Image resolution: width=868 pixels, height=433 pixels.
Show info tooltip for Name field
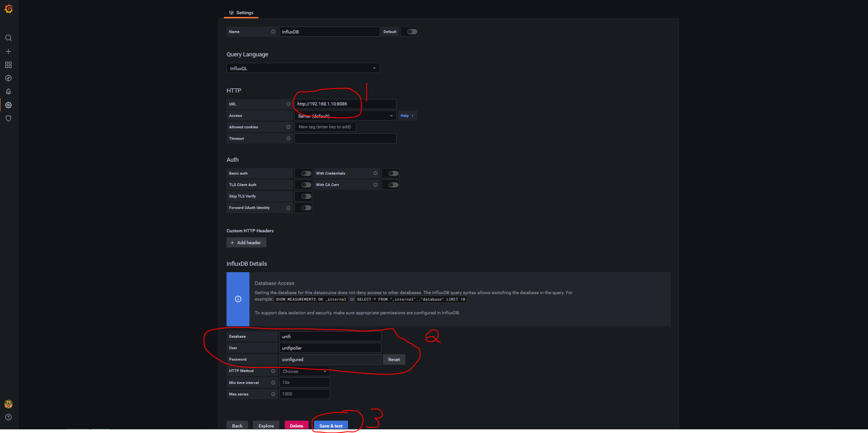273,32
